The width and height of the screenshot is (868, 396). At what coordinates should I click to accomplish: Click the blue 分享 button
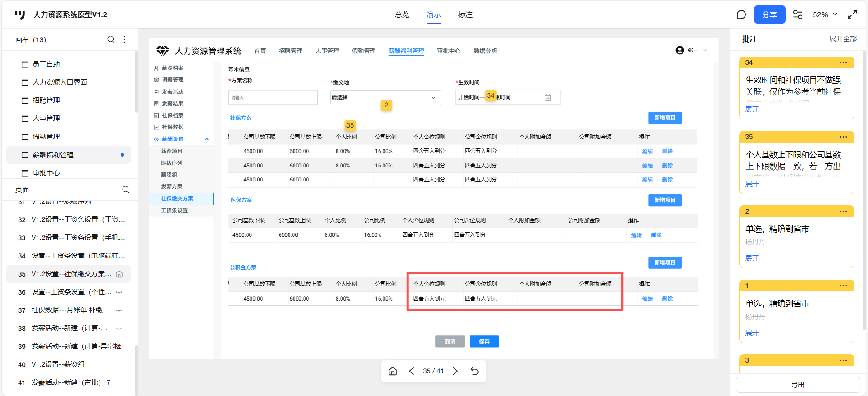pos(769,15)
